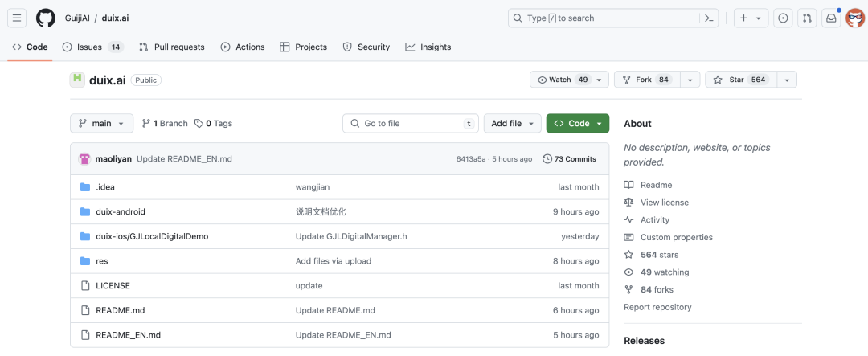
Task: Expand the Fork options arrow
Action: pyautogui.click(x=690, y=80)
